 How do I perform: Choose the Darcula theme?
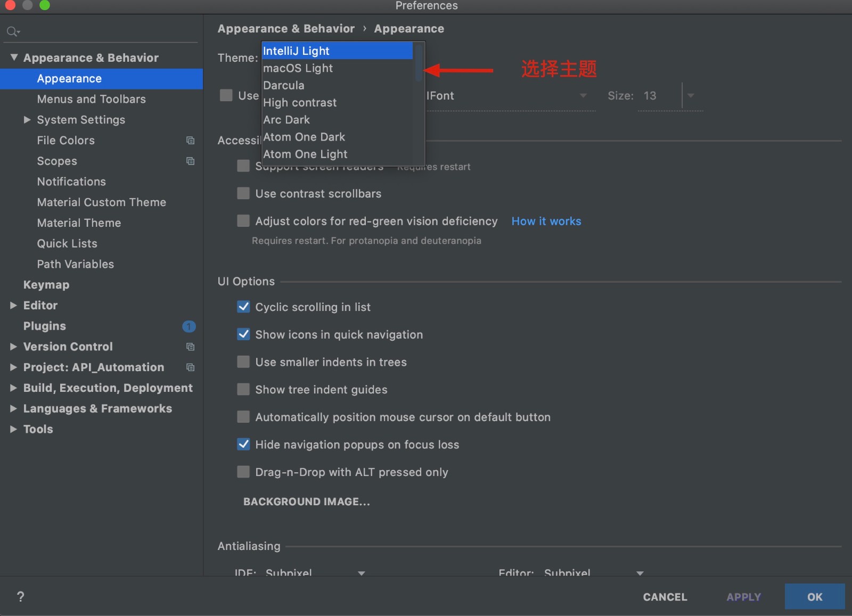pos(337,85)
